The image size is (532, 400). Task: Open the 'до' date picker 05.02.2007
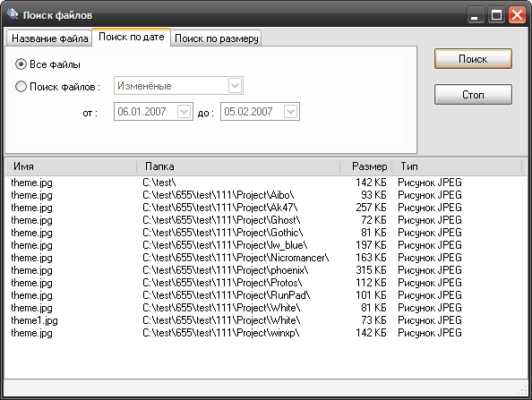(x=290, y=112)
